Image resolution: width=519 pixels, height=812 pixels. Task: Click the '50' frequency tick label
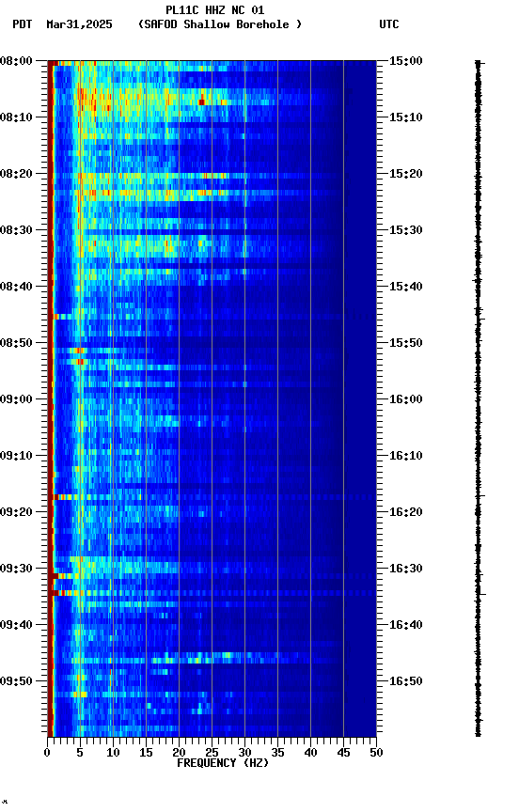(x=376, y=753)
